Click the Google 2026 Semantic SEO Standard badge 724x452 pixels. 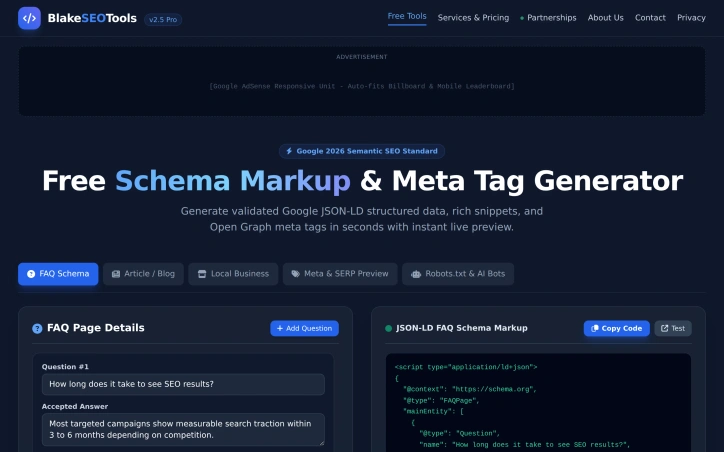[x=362, y=151]
